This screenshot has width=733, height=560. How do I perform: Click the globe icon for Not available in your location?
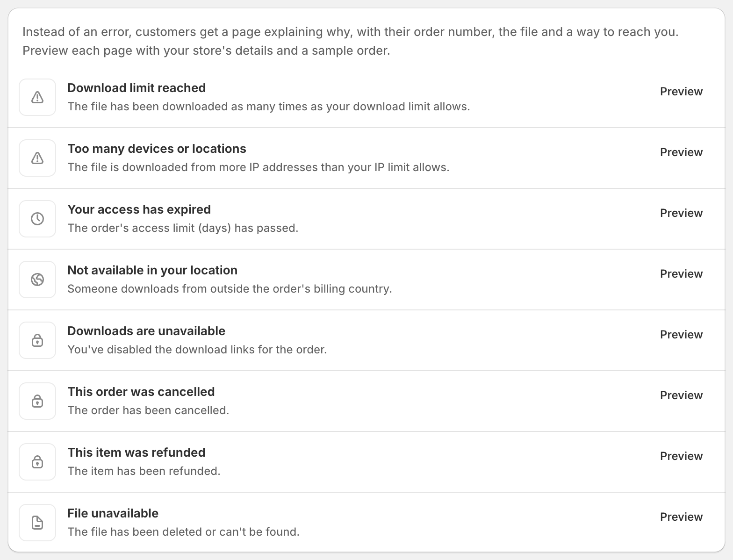pyautogui.click(x=37, y=280)
